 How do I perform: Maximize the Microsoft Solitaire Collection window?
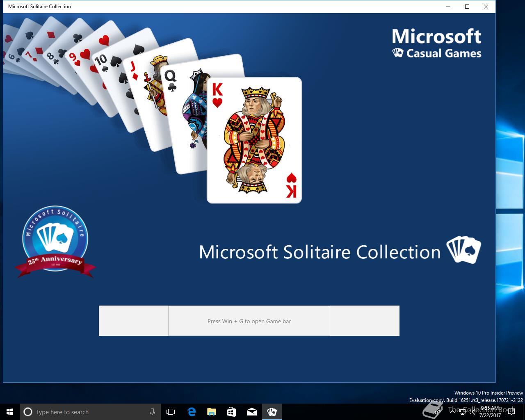(467, 7)
